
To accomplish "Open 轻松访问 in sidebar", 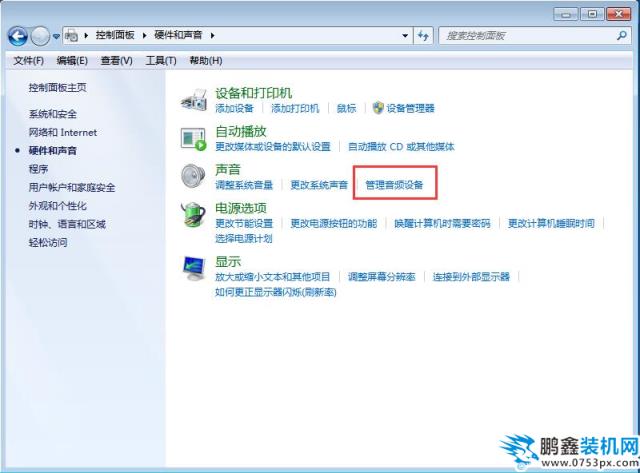I will (x=48, y=242).
